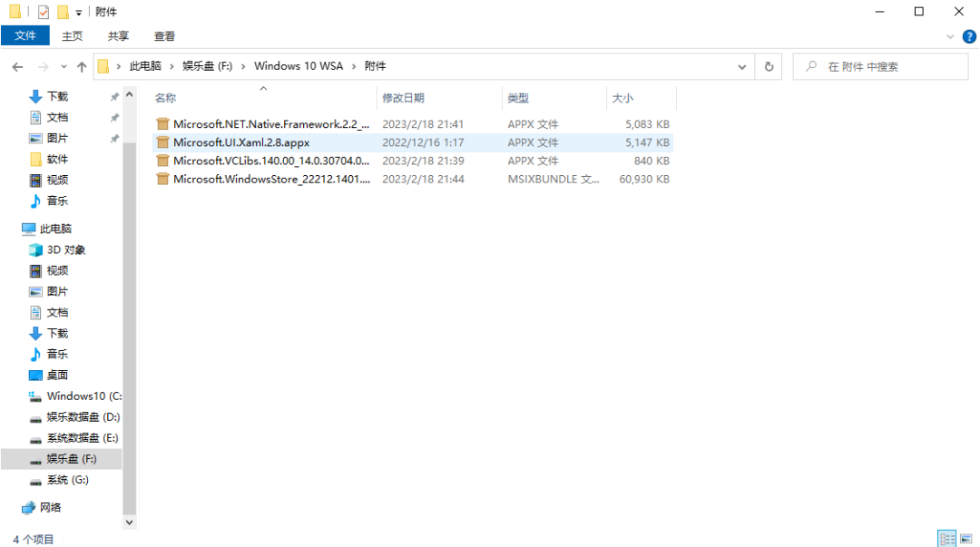980x547 pixels.
Task: Click the Back navigation arrow
Action: point(17,67)
